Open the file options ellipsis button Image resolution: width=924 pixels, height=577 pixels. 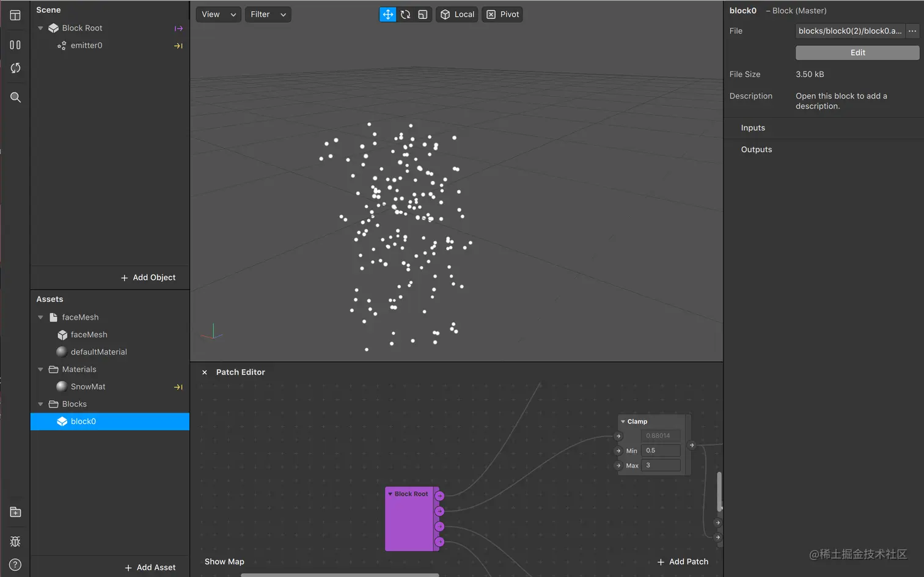click(912, 31)
